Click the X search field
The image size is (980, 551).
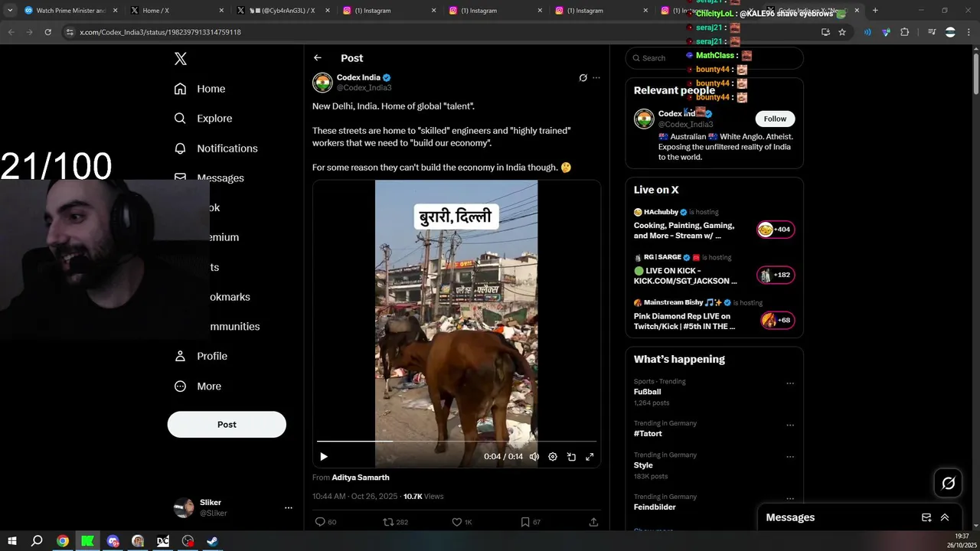[x=714, y=58]
